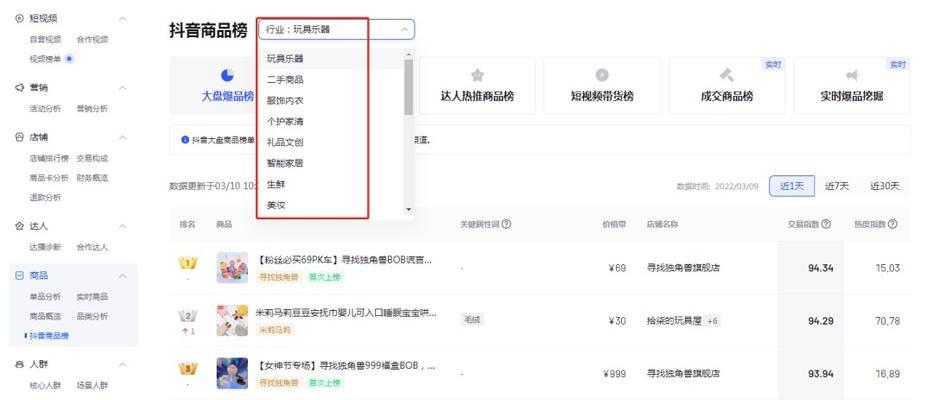Switch to the 实时爆品挖掘 tab
Viewport: 933px width, 400px height.
852,85
